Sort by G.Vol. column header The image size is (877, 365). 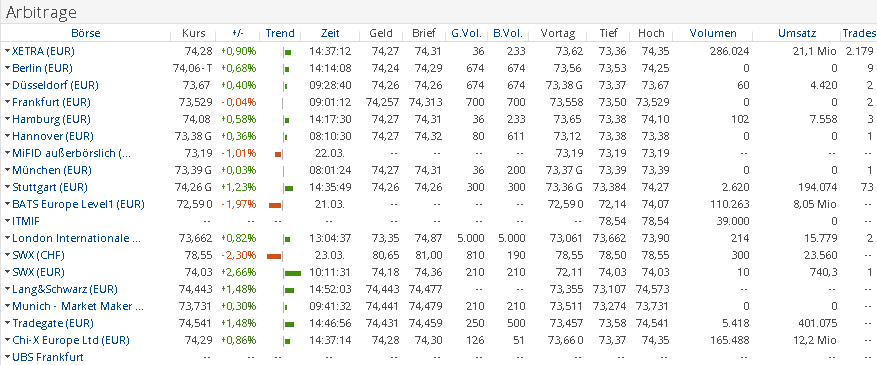tap(466, 33)
